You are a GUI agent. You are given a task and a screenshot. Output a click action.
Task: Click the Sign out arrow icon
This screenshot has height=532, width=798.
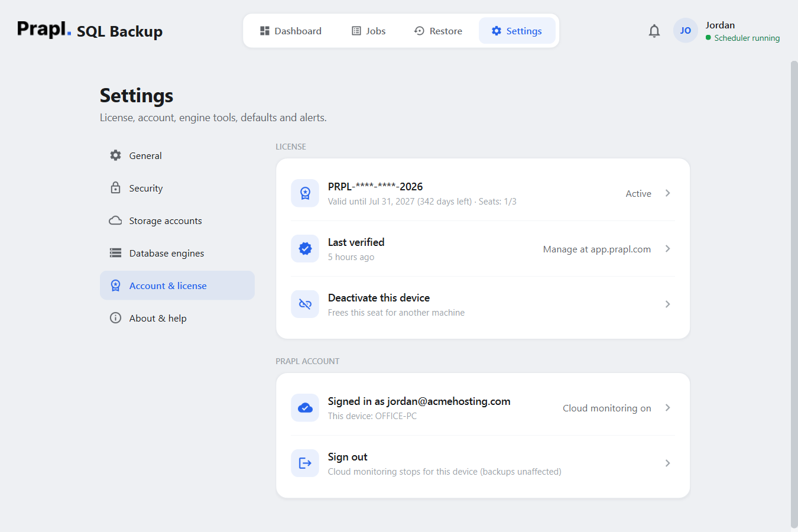[305, 463]
